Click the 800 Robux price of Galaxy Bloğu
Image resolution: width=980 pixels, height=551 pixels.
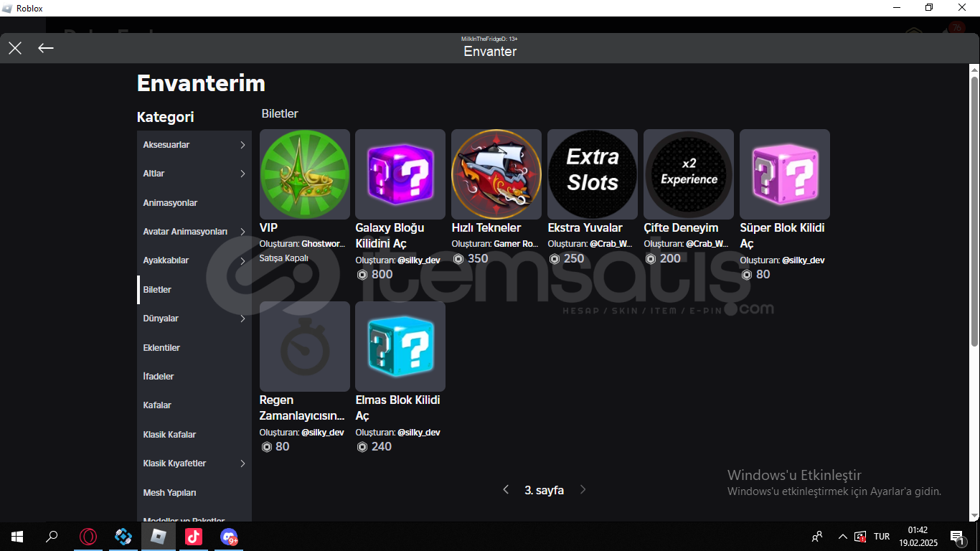point(374,274)
